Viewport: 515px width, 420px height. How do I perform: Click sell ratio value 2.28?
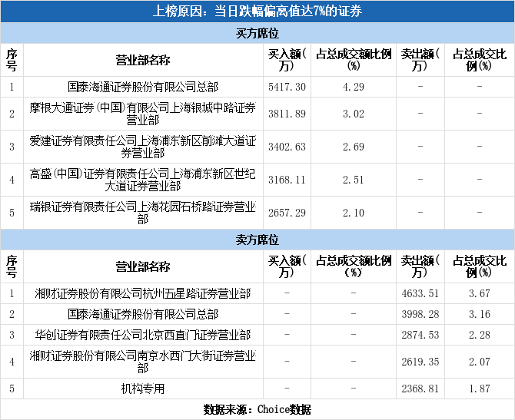point(480,335)
